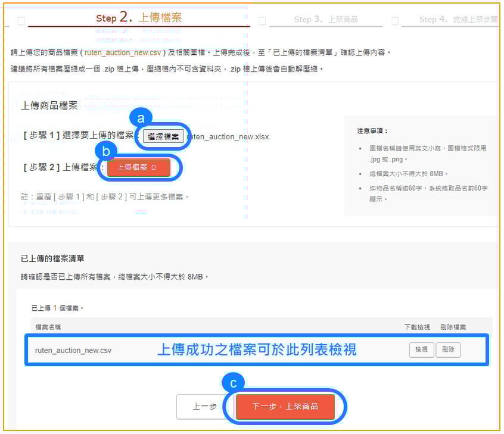Click the ruten_auction_new.csv file name in list
504x434 pixels.
tap(73, 350)
